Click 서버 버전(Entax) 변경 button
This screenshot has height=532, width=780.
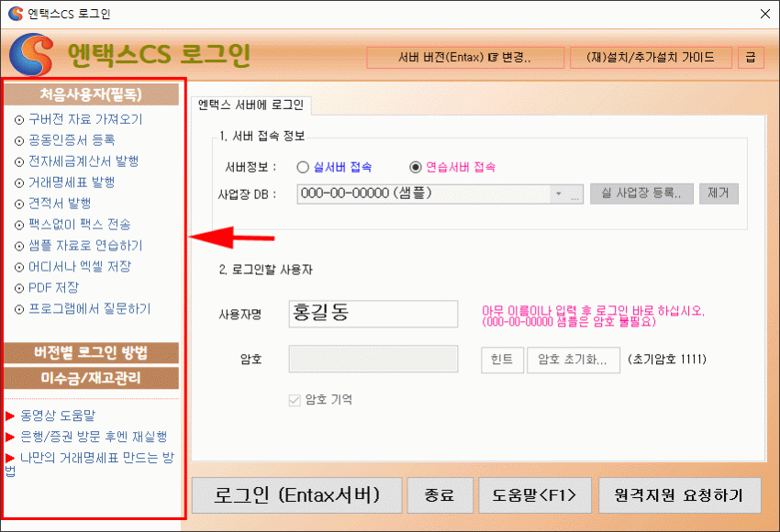465,58
